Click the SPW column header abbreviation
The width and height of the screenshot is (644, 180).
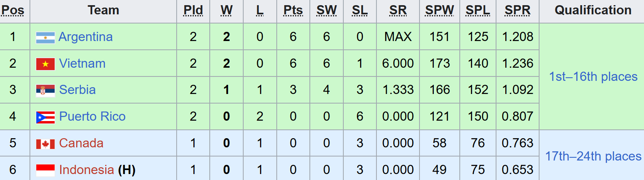coord(439,10)
